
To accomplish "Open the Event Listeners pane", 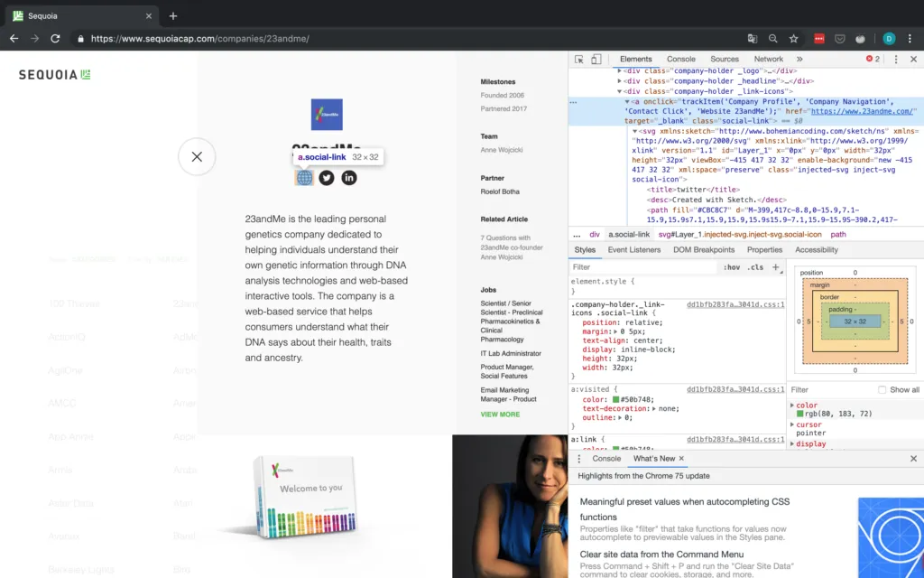I will (634, 250).
